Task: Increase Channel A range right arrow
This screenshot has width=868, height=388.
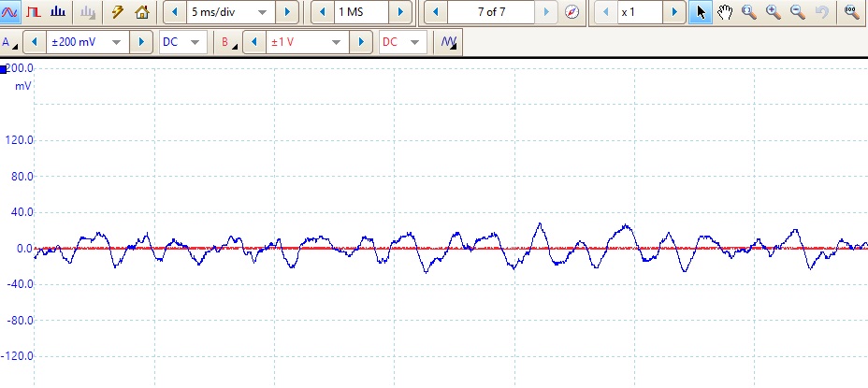Action: coord(141,42)
